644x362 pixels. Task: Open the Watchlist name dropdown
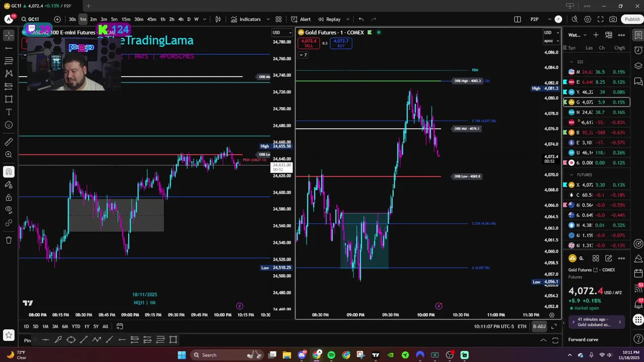[577, 35]
